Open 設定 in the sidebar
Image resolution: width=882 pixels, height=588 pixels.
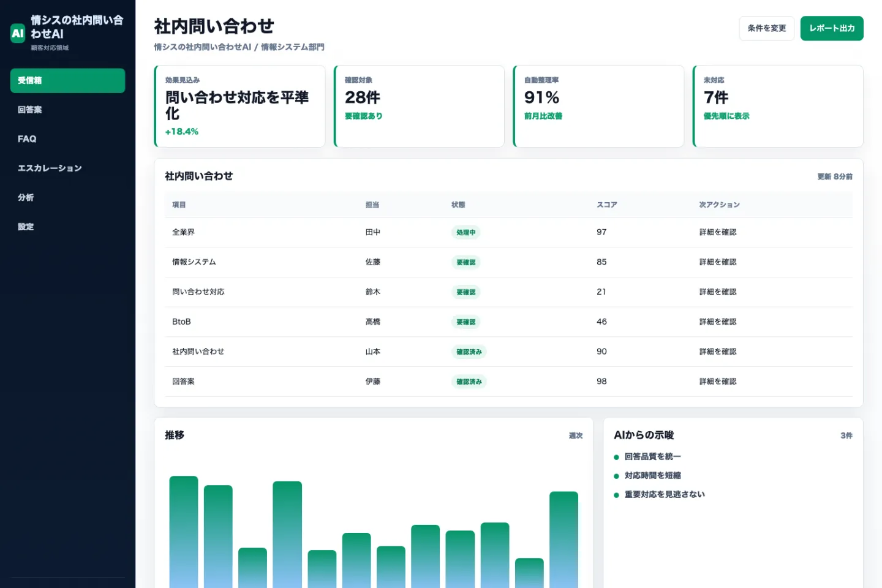point(67,227)
